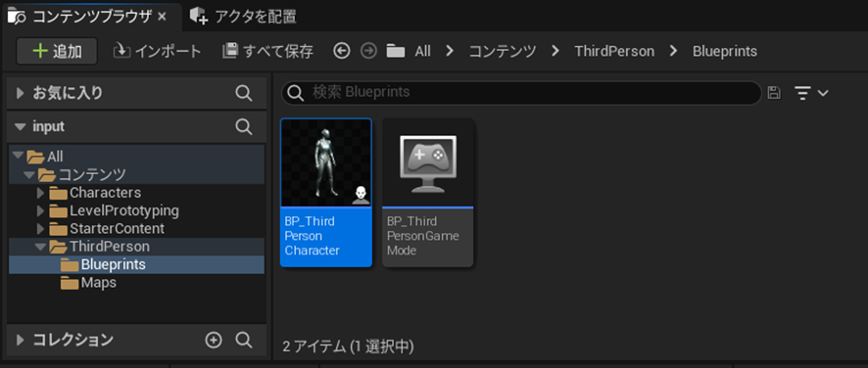Viewport: 868px width, 368px height.
Task: Select the ThirdPerson folder in the tree
Action: 137,247
